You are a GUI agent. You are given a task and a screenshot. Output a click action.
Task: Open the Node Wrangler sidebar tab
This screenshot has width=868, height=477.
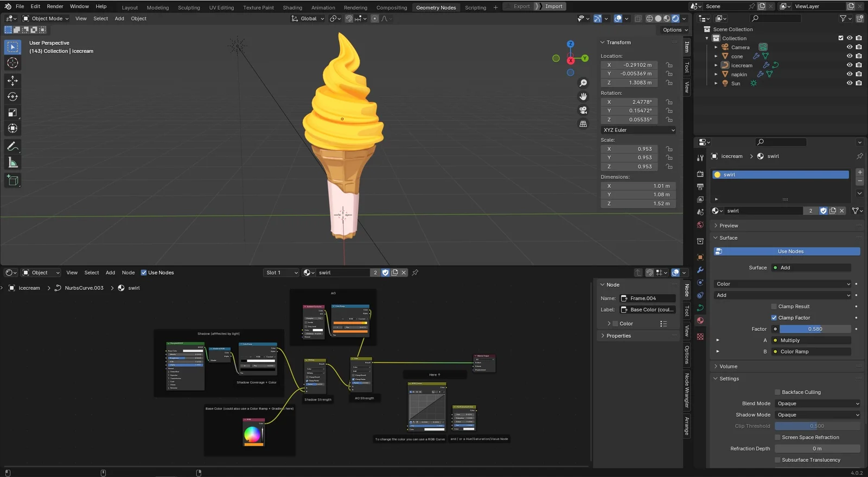pyautogui.click(x=687, y=390)
